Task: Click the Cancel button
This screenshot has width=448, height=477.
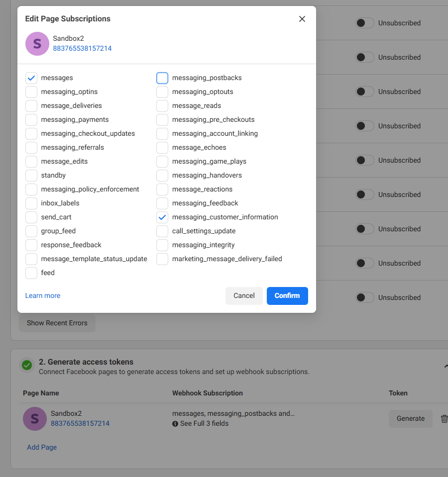Action: [x=244, y=295]
